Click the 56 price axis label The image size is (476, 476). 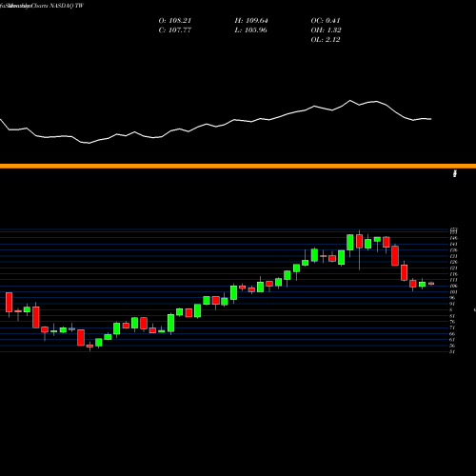coord(453,346)
